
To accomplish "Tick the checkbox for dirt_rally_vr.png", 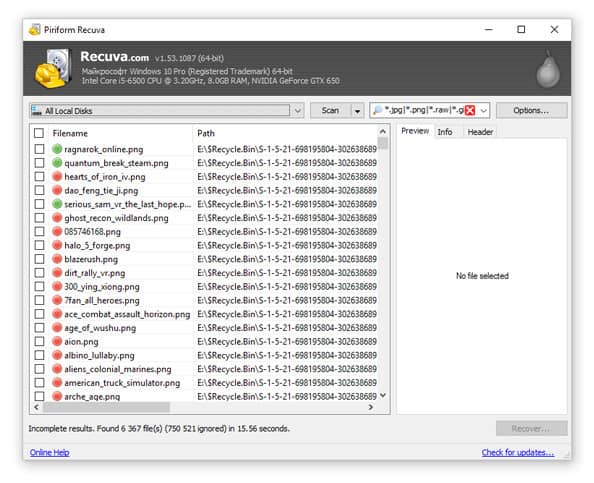I will [39, 273].
